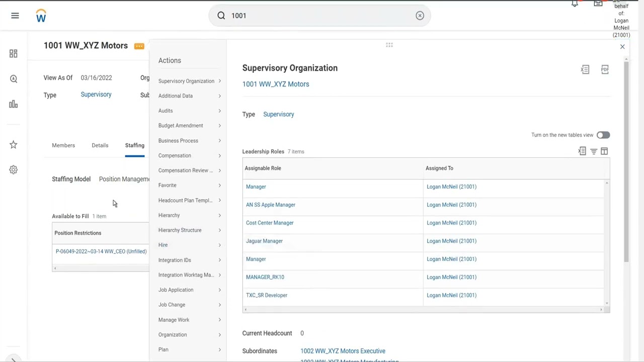
Task: Open Integration IDs menu item
Action: (189, 260)
